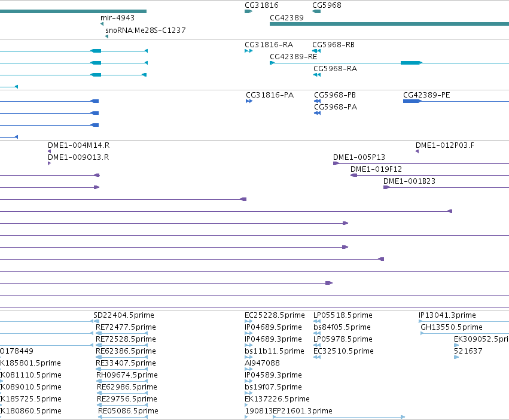Select the DME1-001B23 clone label
The height and width of the screenshot is (420, 509).
click(409, 181)
